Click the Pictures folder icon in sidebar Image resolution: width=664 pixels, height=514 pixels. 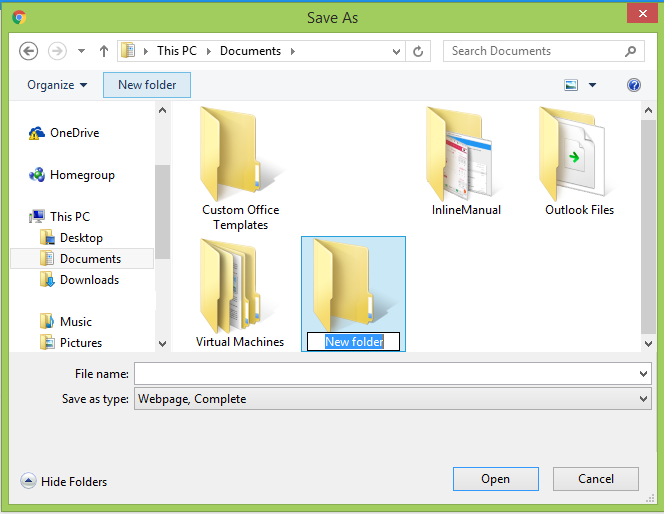tap(47, 342)
